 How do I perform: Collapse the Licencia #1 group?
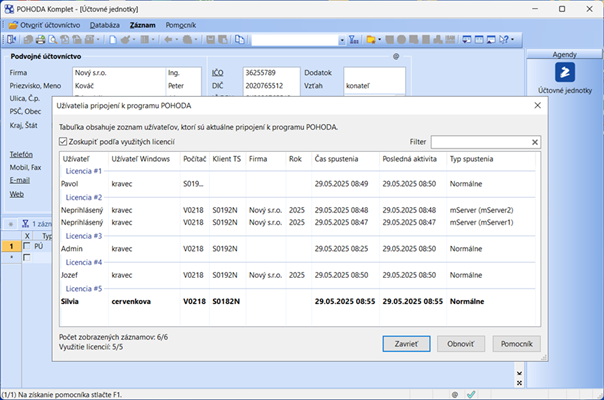pos(84,171)
